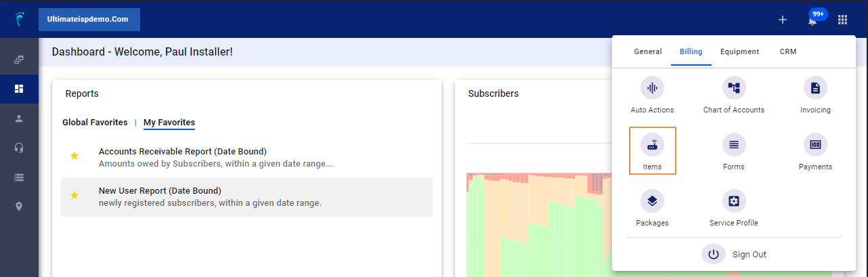868x277 pixels.
Task: Open the sidebar person icon
Action: point(19,119)
